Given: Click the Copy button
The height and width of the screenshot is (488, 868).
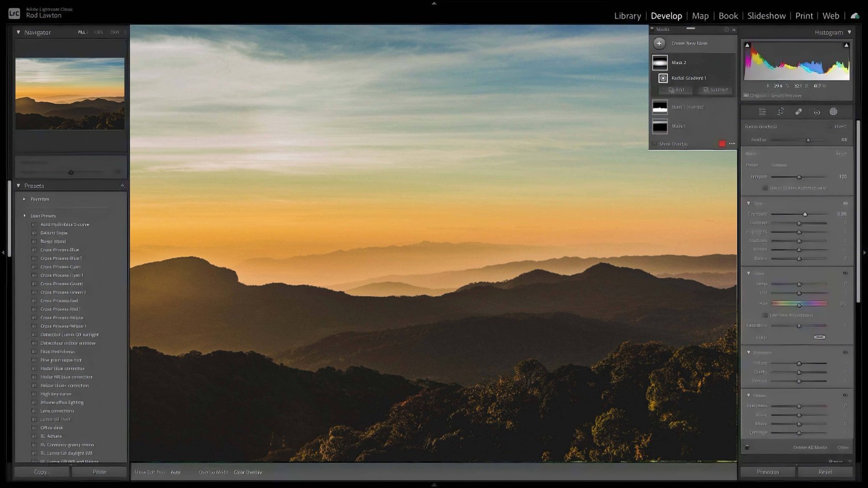Looking at the screenshot, I should [40, 471].
